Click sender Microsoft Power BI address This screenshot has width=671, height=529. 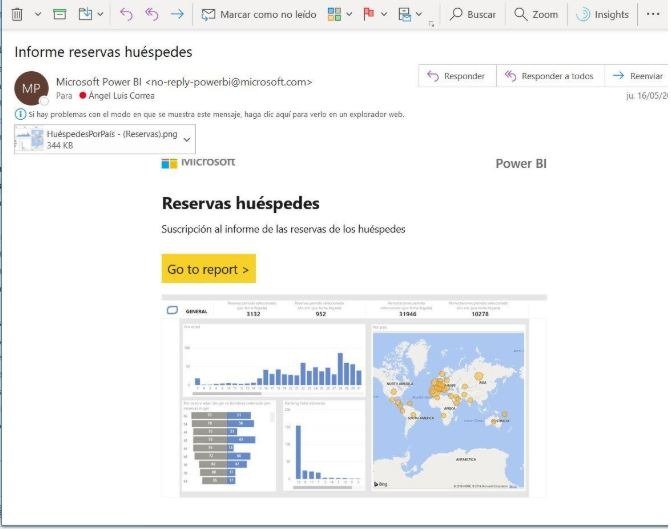click(x=184, y=82)
